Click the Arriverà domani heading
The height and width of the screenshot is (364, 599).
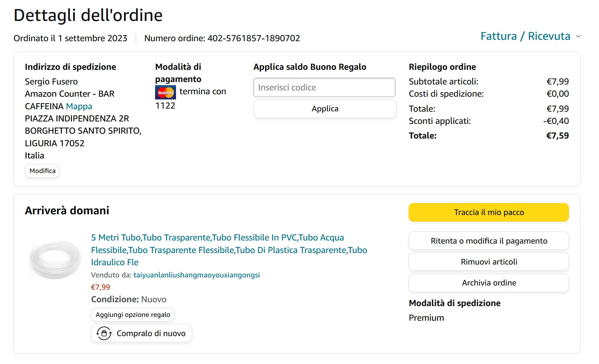tap(67, 210)
